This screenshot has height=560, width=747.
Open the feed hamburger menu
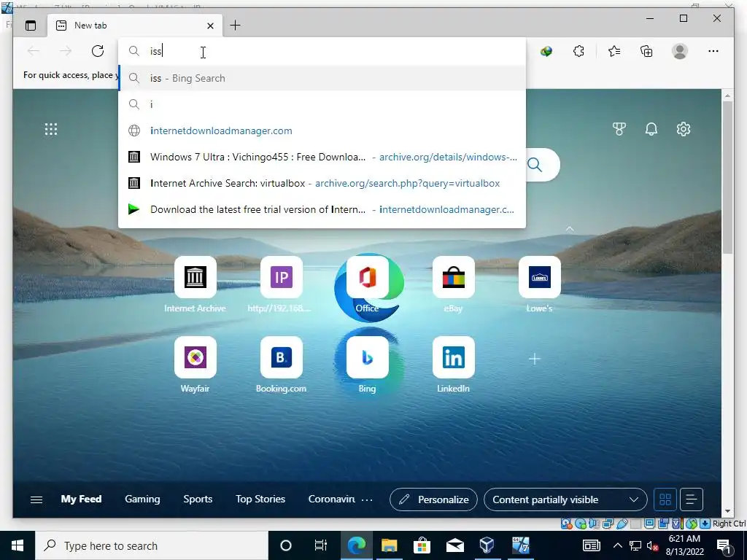36,499
